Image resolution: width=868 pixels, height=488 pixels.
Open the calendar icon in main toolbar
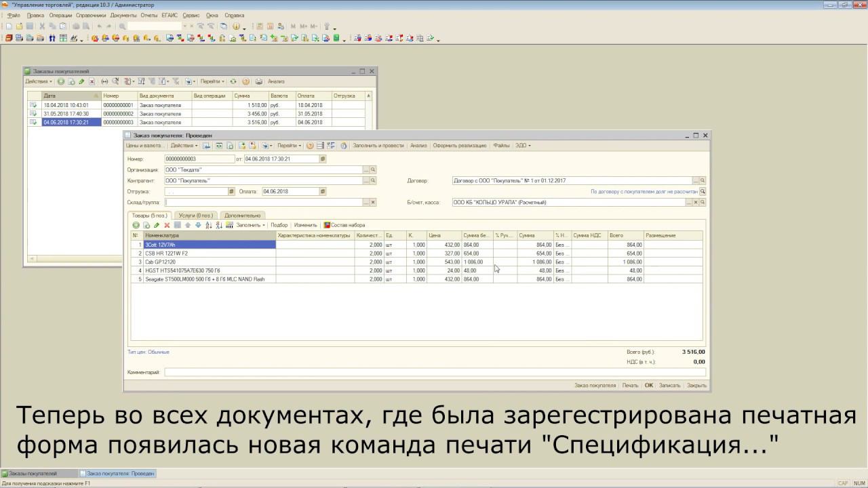[270, 26]
